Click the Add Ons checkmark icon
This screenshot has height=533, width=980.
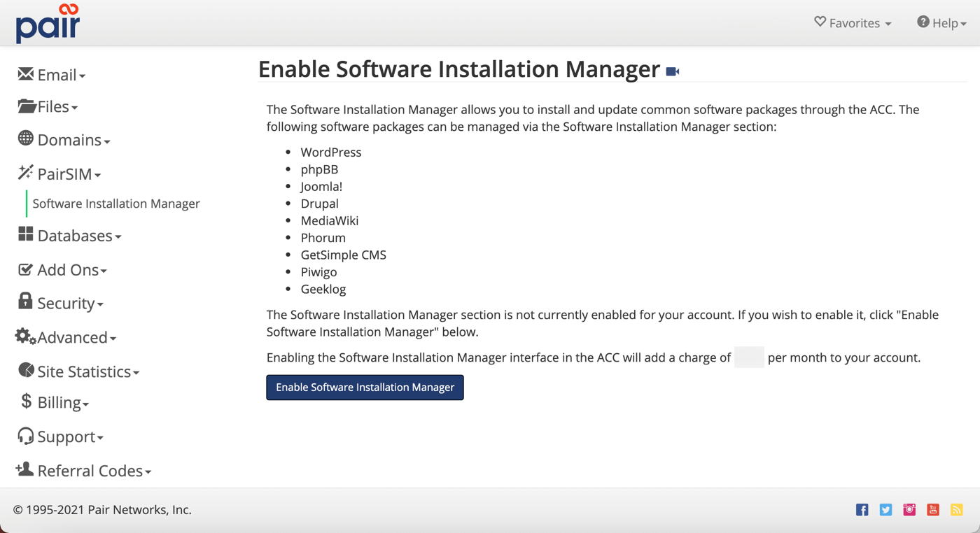tap(26, 269)
